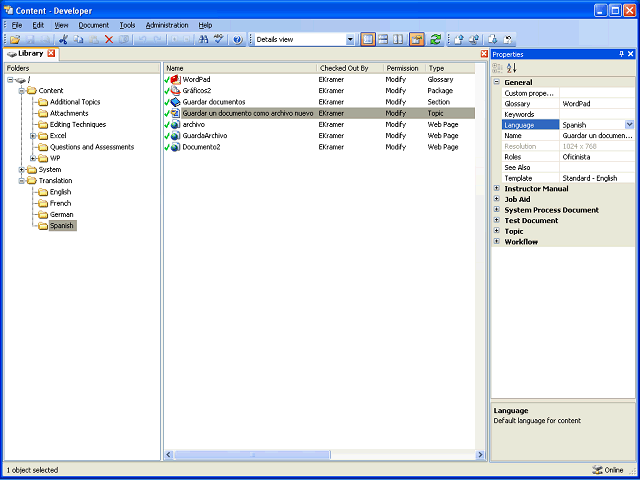Click the Check Out toolbar icon
Screen dimensions: 640x480
(x=493, y=40)
